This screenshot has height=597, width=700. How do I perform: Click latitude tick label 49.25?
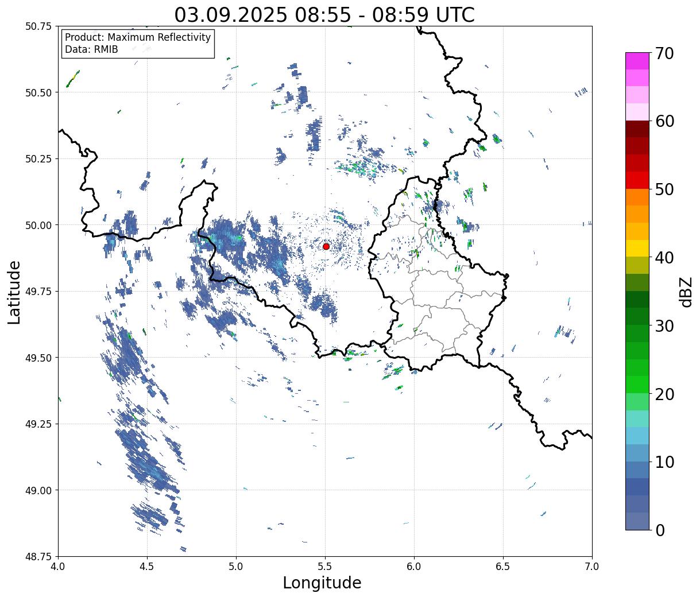(38, 424)
